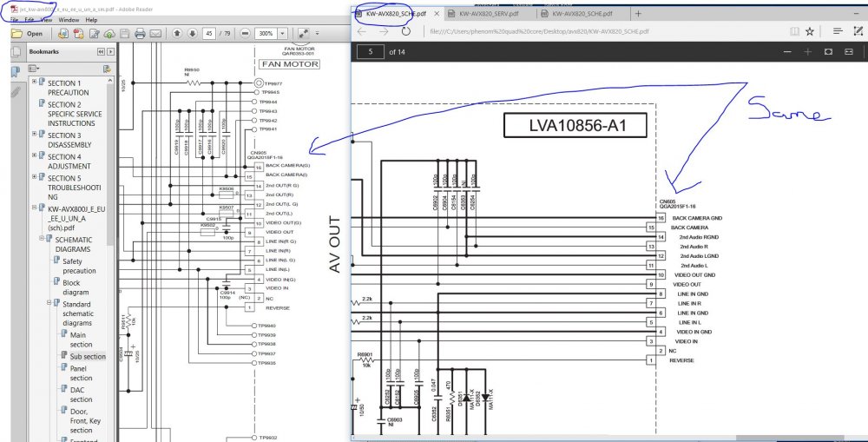The width and height of the screenshot is (868, 442).
Task: Click the new bookmark icon in Bookmarks panel
Action: (x=107, y=69)
